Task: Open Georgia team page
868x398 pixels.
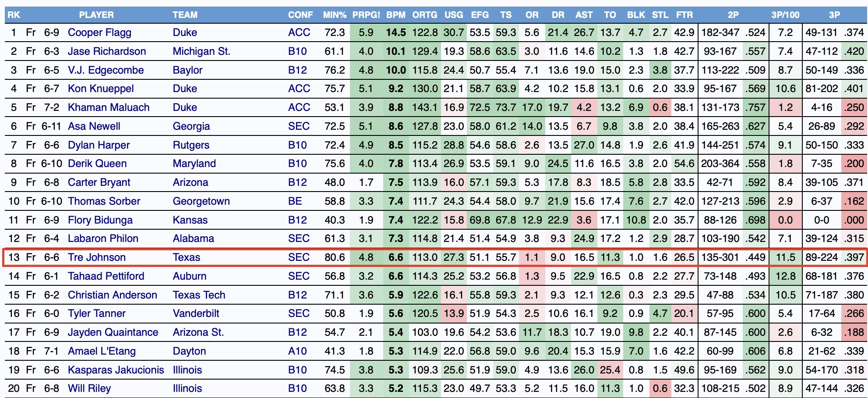Action: click(x=191, y=126)
